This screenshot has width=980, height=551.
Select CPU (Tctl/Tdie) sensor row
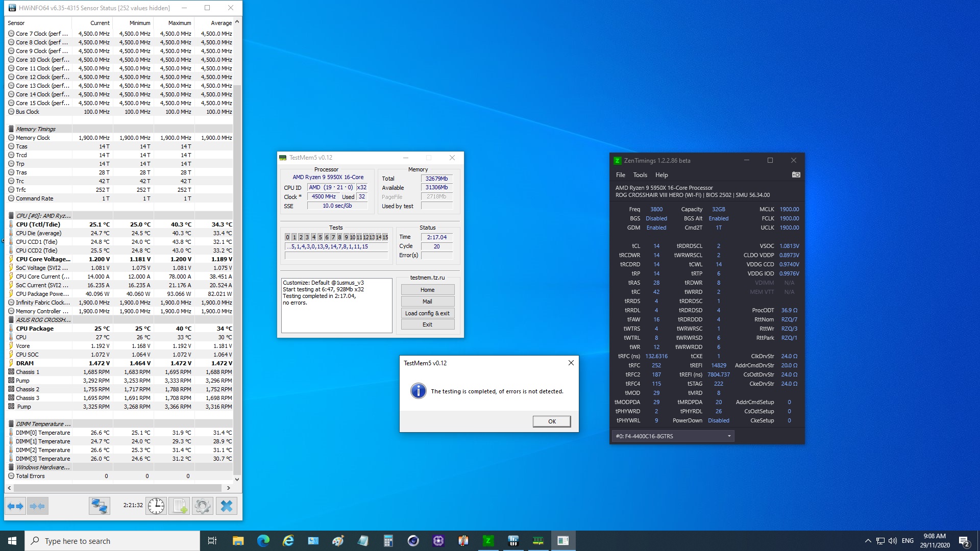119,224
